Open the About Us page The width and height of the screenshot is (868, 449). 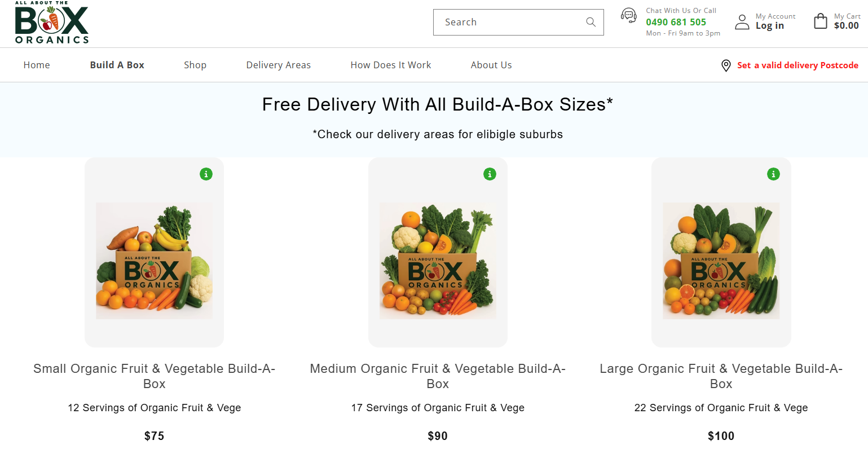(491, 65)
